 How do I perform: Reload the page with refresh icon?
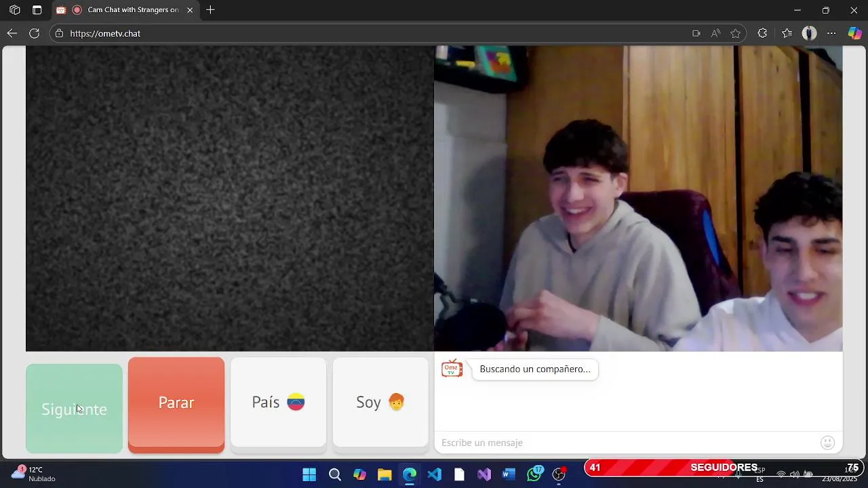pyautogui.click(x=35, y=33)
